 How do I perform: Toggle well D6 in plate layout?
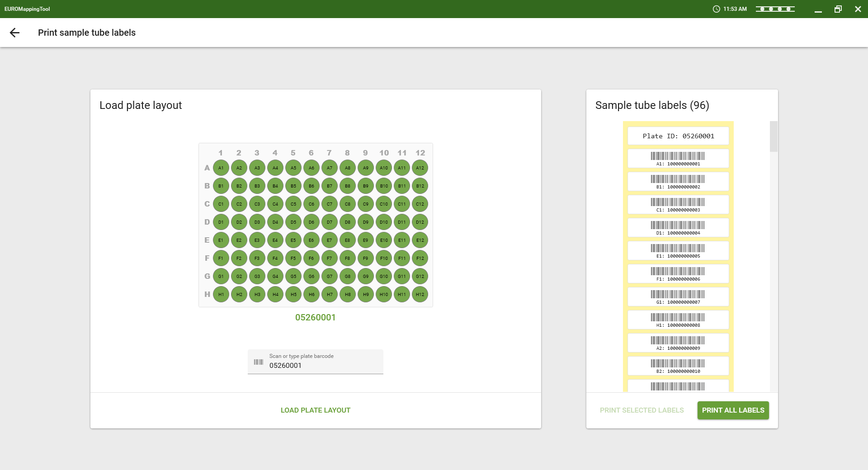pos(311,222)
